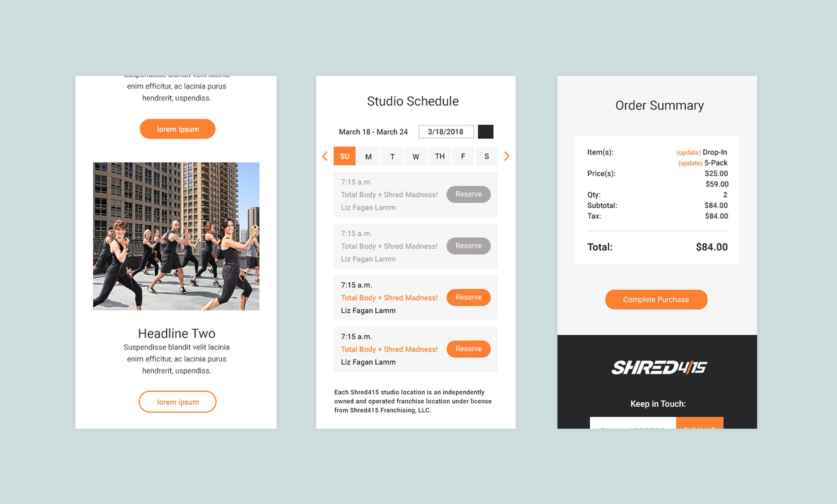Click forward arrow to next week
The image size is (837, 504).
point(506,157)
